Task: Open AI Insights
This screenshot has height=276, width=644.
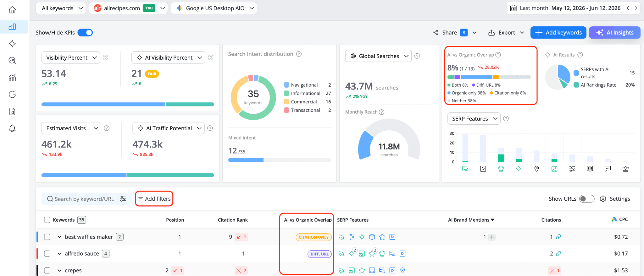Action: point(615,33)
